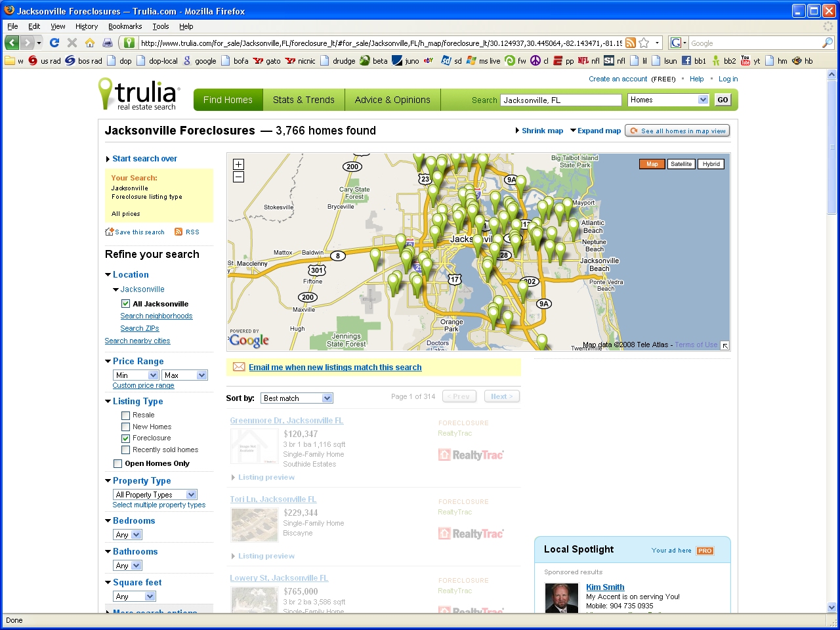This screenshot has width=840, height=630.
Task: Open the browser Home icon
Action: pos(90,43)
